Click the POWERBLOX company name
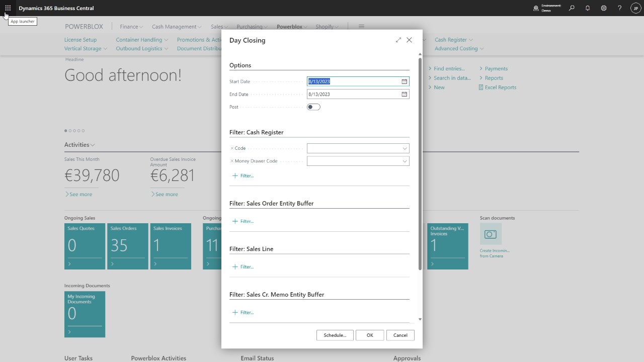Image resolution: width=644 pixels, height=362 pixels. pyautogui.click(x=84, y=27)
